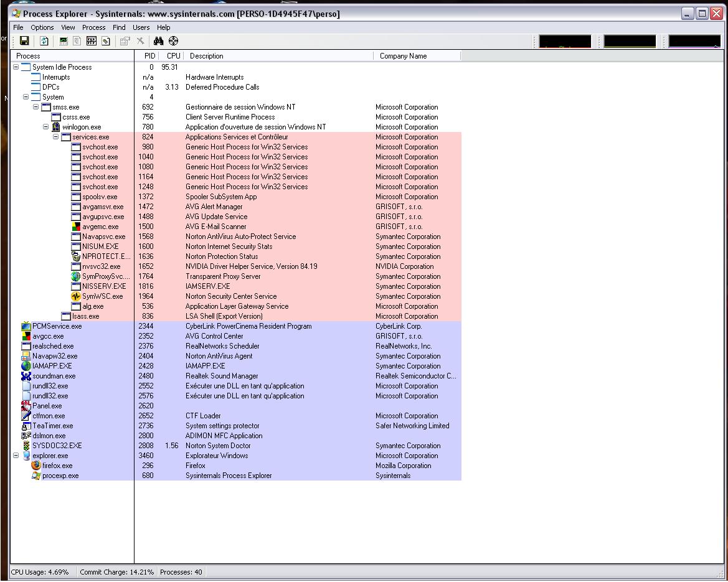Click the Save toolbar icon
This screenshot has height=582, width=728.
click(24, 41)
